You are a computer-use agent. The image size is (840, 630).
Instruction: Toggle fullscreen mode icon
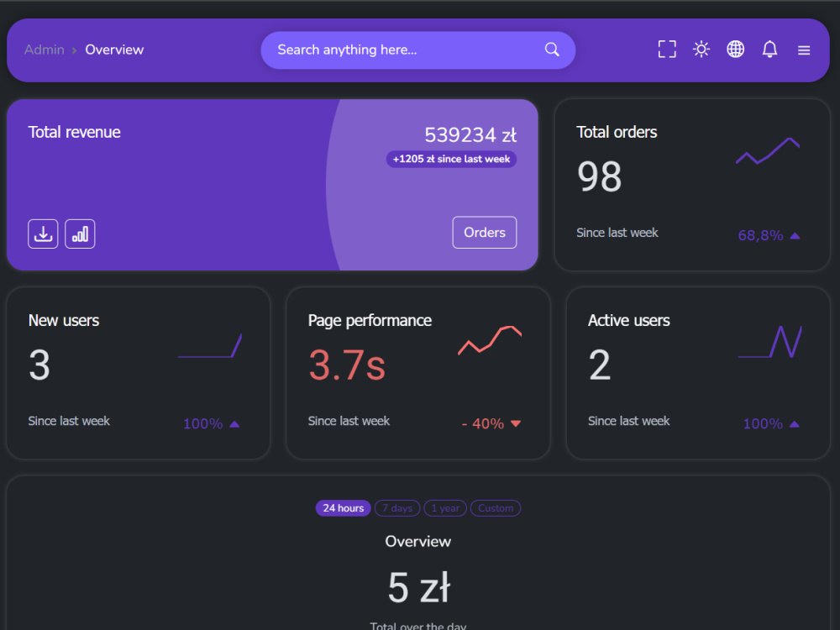(x=667, y=50)
